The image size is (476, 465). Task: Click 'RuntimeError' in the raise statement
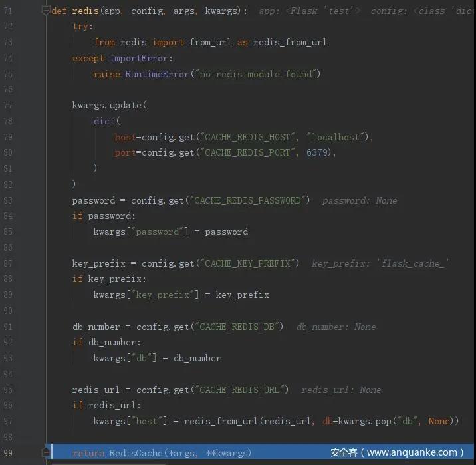(x=157, y=74)
